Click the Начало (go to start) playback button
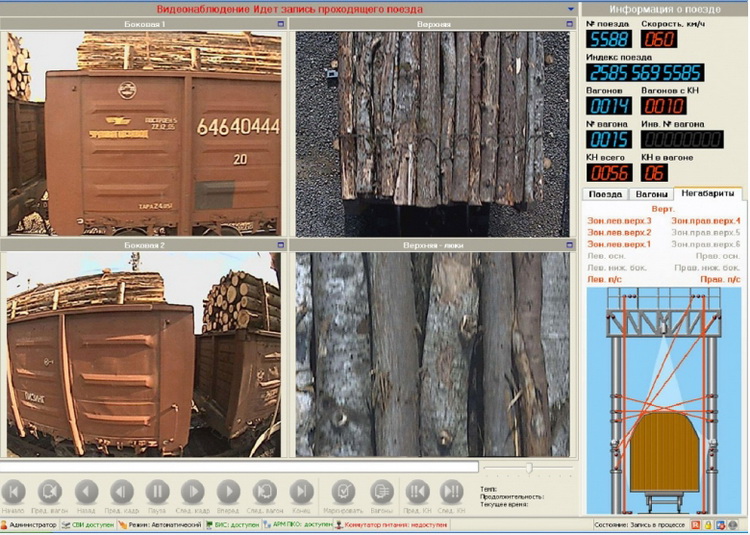The image size is (750, 535). pos(14,491)
